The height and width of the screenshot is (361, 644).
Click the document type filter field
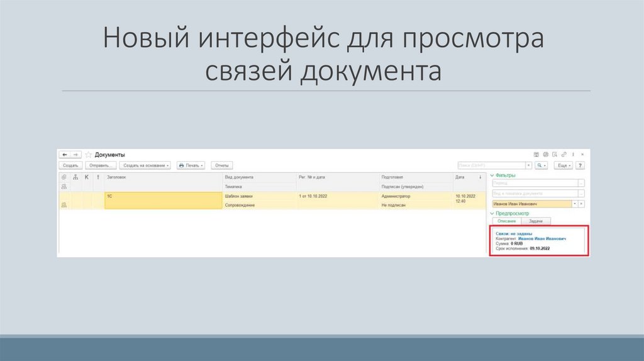point(535,194)
